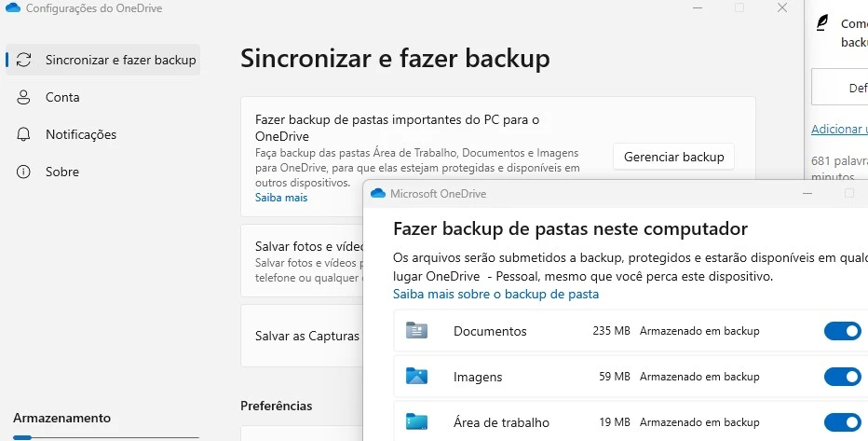Open Saiba mais sobre o backup de pasta
This screenshot has width=868, height=441.
click(x=496, y=294)
